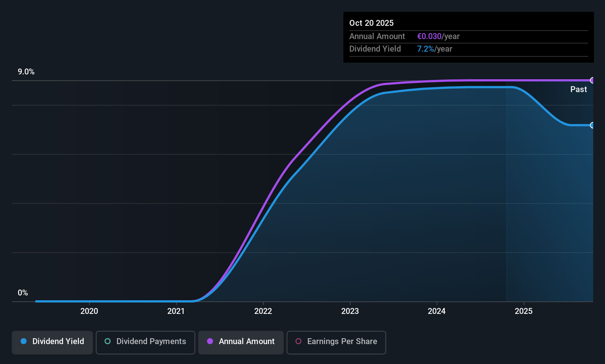
Task: Click the purple Annual Amount legend dot
Action: 210,341
